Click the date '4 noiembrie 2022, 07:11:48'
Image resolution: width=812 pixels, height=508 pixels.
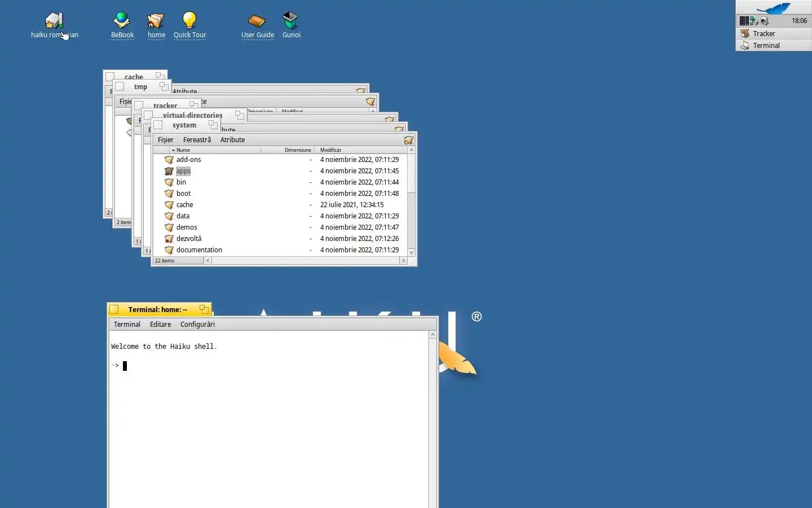pyautogui.click(x=359, y=194)
